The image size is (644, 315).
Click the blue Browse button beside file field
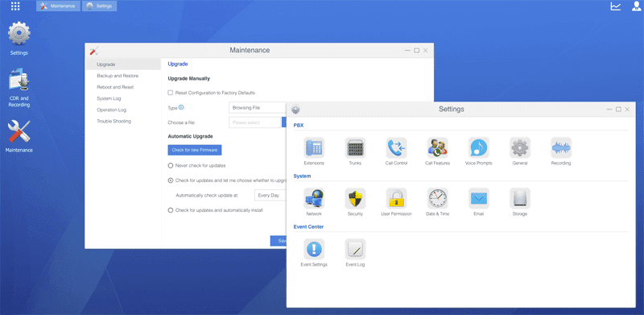284,122
